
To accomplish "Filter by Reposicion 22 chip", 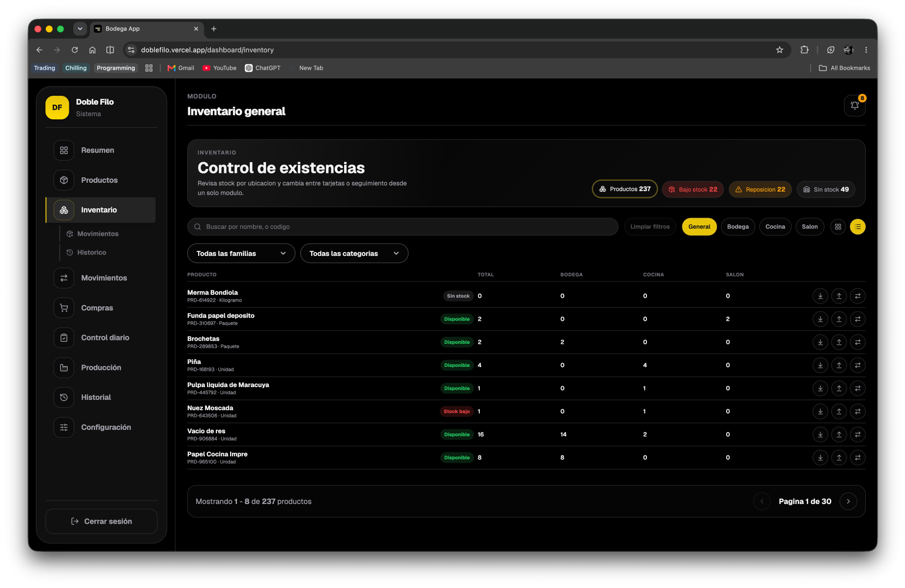I will [760, 189].
